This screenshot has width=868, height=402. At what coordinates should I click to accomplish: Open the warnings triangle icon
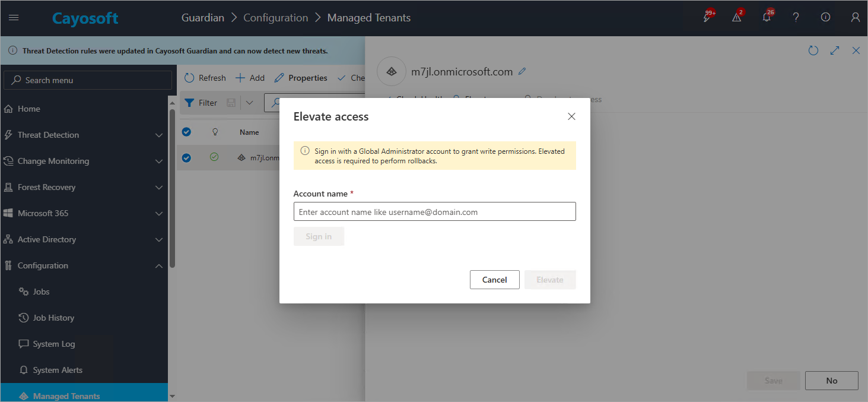tap(737, 18)
